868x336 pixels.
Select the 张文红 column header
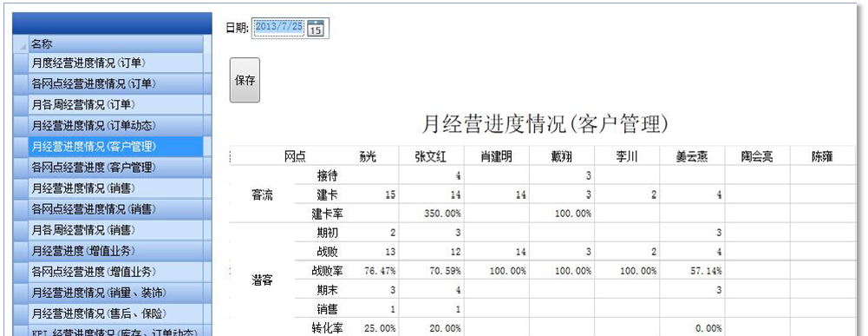[x=431, y=156]
